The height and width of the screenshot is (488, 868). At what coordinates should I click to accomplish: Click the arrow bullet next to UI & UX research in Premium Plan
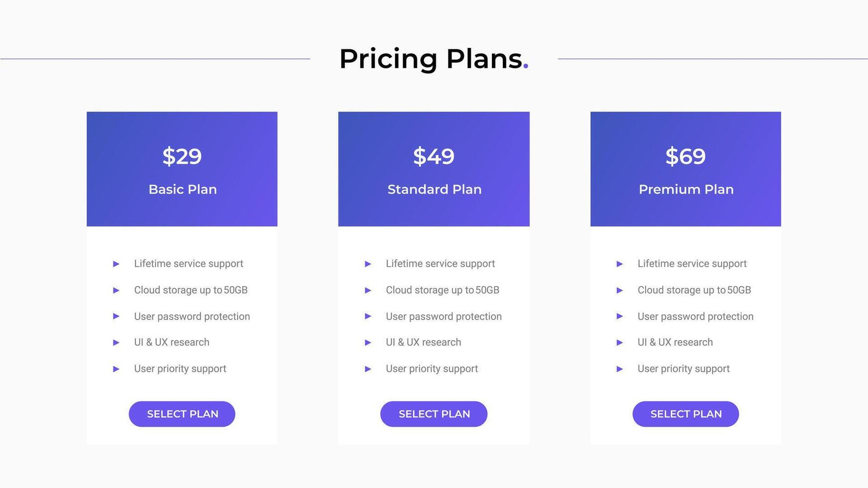(x=621, y=343)
